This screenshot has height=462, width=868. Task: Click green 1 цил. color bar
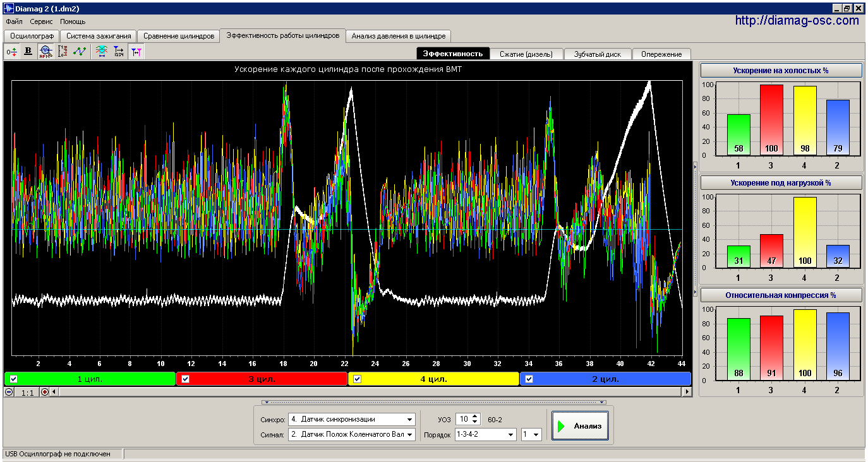coord(90,379)
